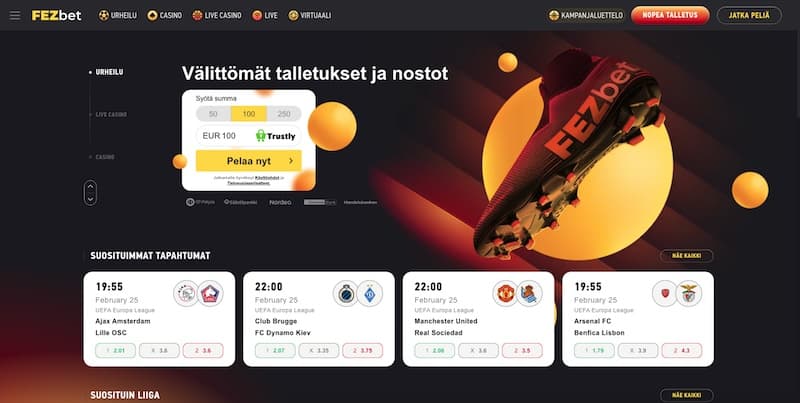Click the slider down arrow
The width and height of the screenshot is (800, 403).
(x=90, y=199)
